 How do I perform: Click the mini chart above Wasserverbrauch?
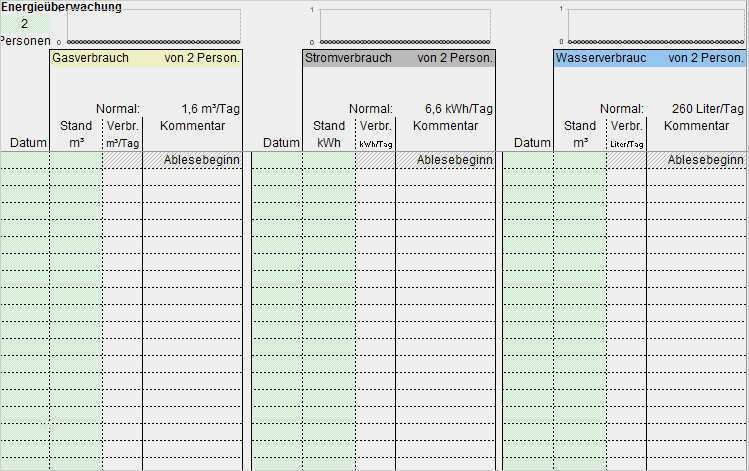point(656,27)
